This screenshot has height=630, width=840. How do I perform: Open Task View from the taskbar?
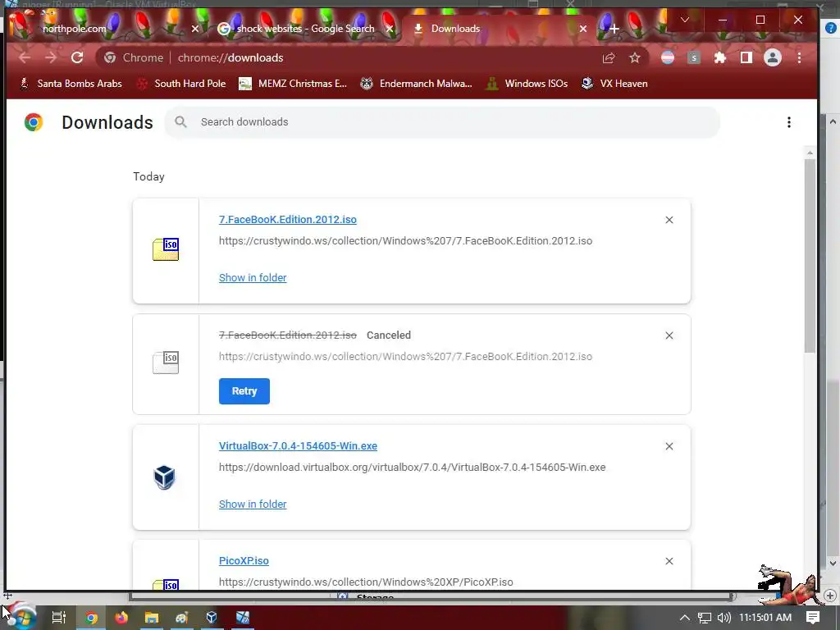click(x=59, y=618)
